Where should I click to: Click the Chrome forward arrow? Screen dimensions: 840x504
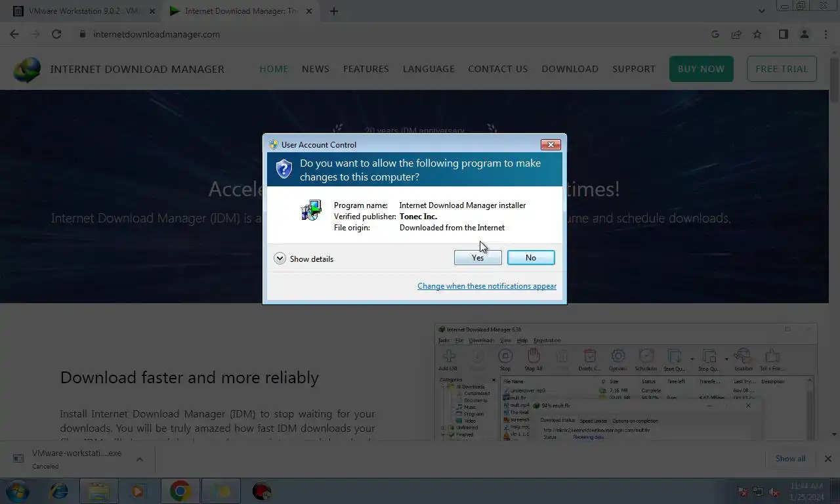[35, 34]
